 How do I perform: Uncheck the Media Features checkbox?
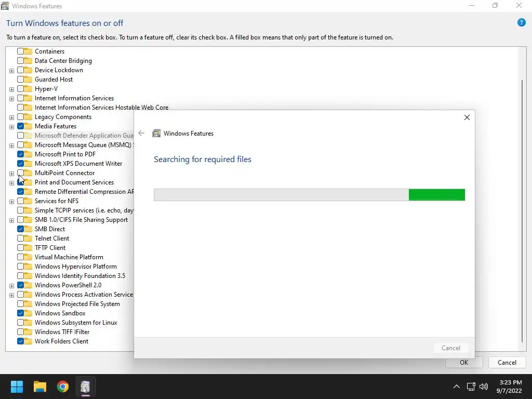20,126
